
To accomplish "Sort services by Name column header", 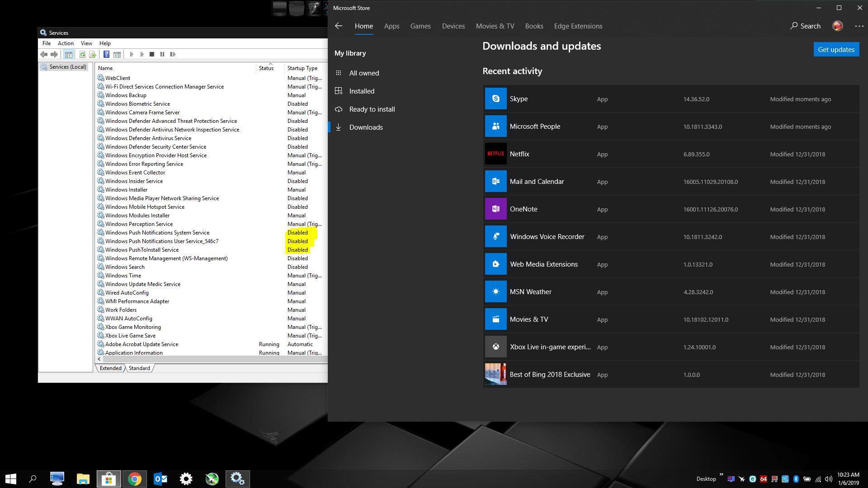I will tap(176, 68).
